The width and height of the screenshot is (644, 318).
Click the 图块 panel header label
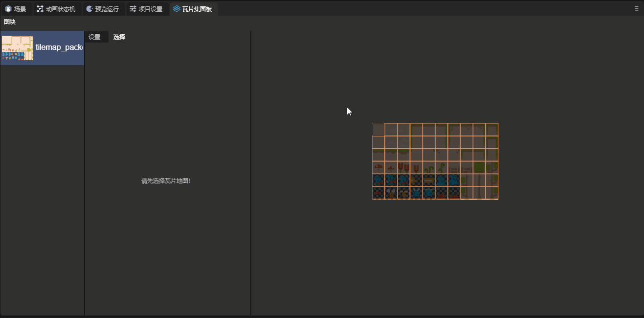(10, 22)
